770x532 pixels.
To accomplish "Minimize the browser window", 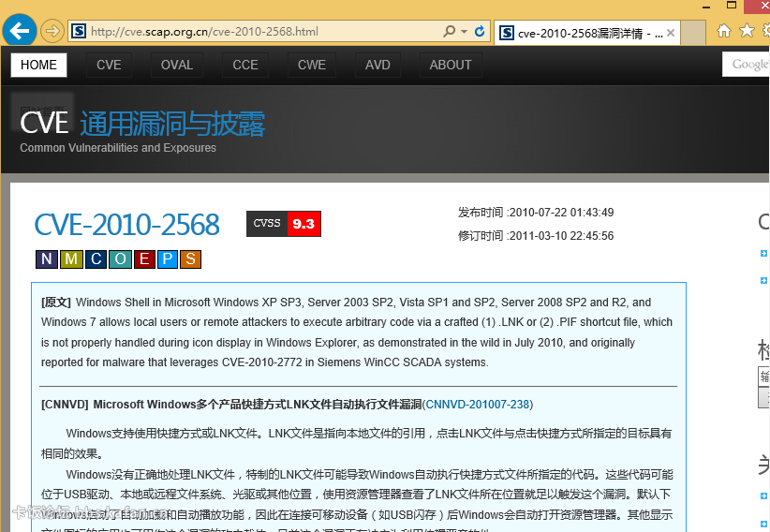I will (x=706, y=7).
